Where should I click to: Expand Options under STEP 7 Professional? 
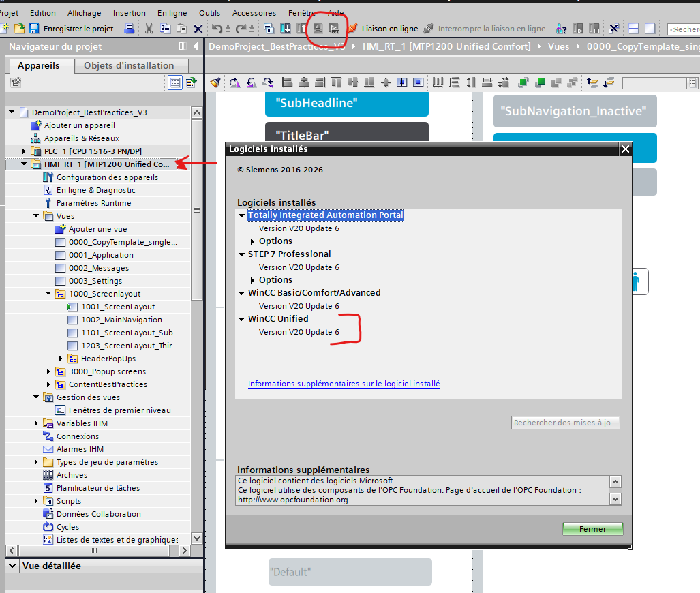pos(252,280)
